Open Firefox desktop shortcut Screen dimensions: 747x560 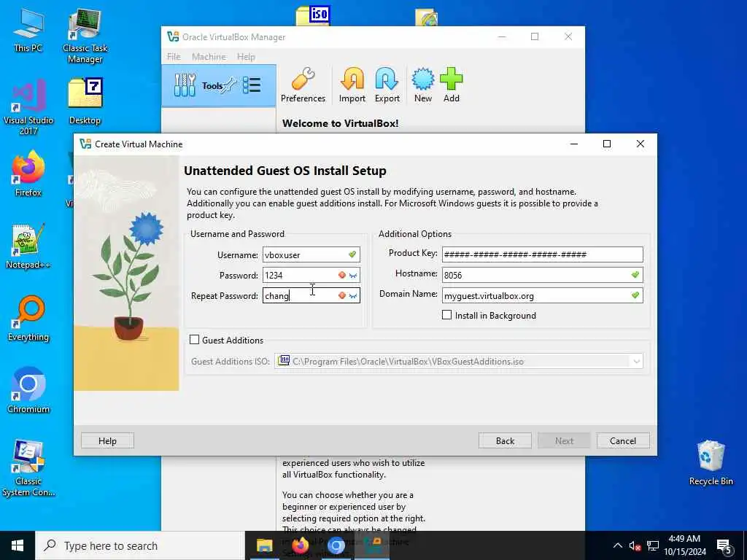click(x=28, y=174)
